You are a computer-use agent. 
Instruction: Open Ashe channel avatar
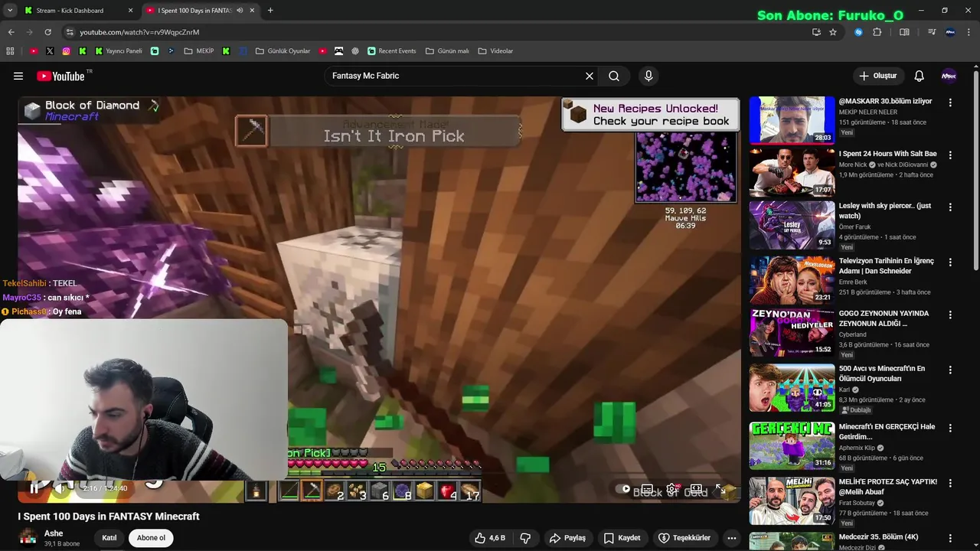pyautogui.click(x=28, y=538)
